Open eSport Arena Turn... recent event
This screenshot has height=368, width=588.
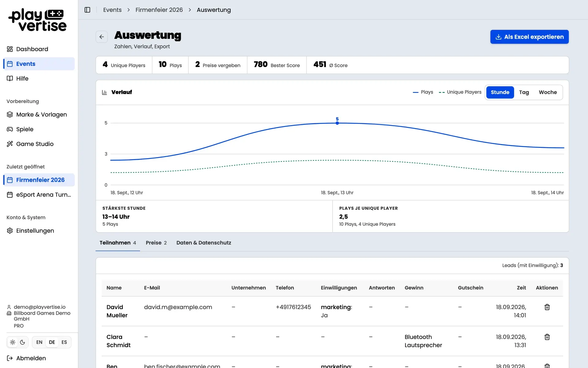[39, 195]
